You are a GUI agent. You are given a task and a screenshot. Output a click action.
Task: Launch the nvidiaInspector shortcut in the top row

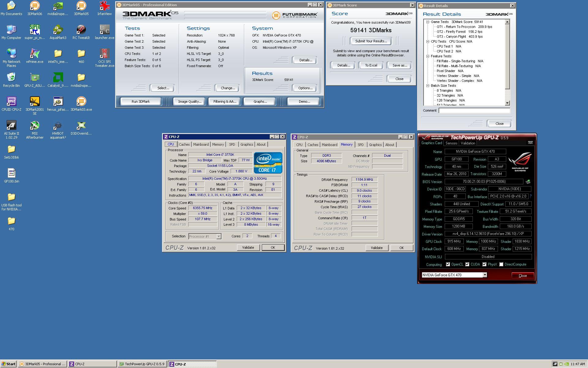pos(58,8)
